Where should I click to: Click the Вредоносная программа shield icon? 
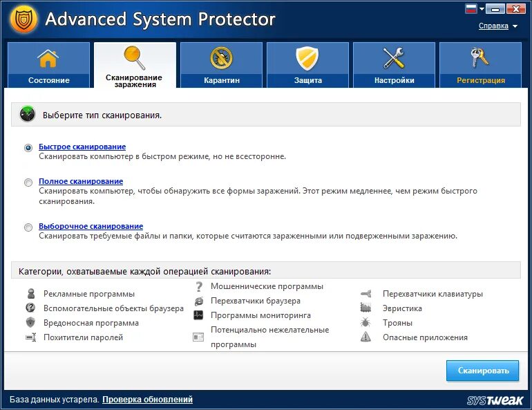30,322
